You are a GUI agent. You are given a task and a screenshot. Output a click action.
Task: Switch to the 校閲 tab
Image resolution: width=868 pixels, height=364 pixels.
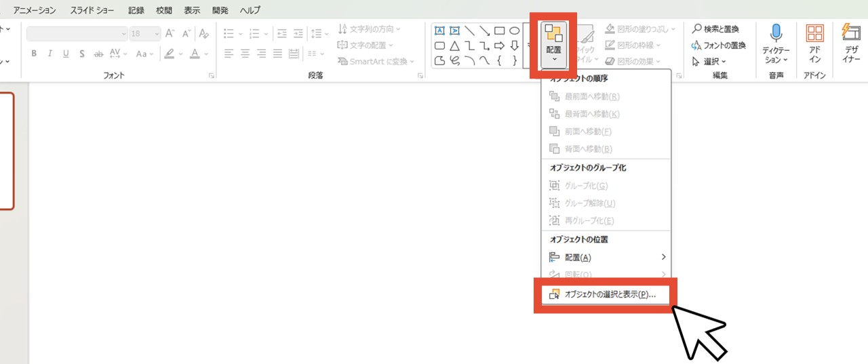coord(163,10)
